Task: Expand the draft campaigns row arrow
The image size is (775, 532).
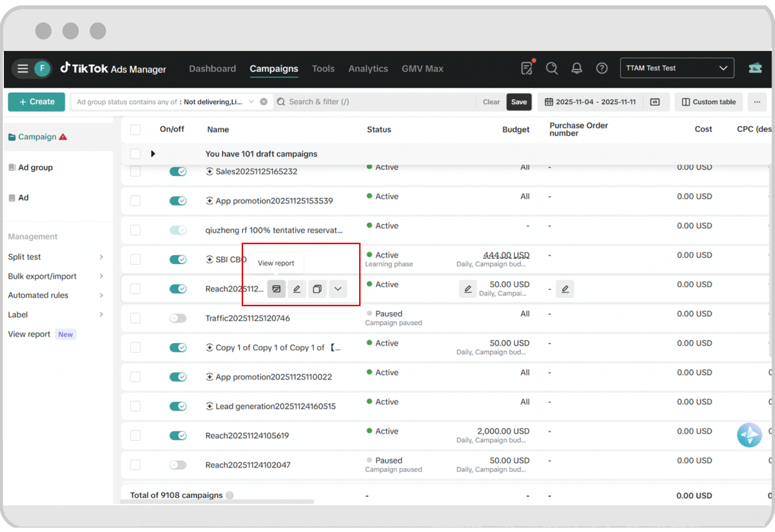Action: (x=153, y=154)
